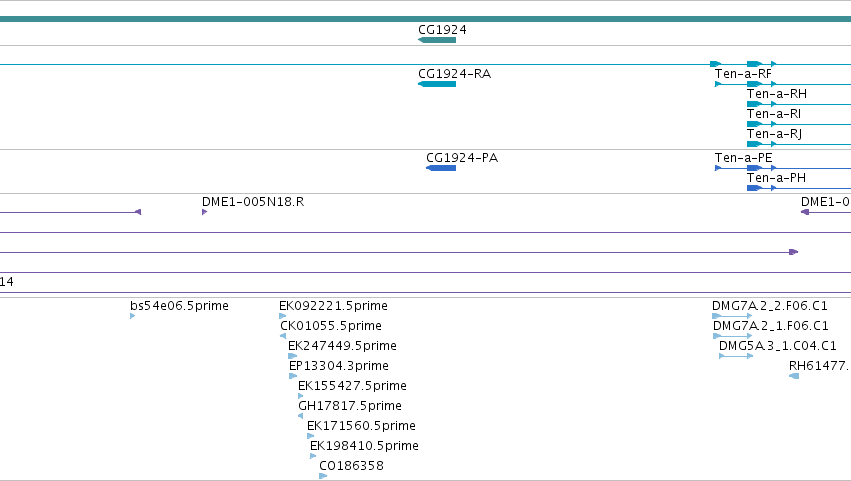Image resolution: width=851 pixels, height=481 pixels.
Task: Click the EK198410.5prime EST label
Action: pos(364,446)
